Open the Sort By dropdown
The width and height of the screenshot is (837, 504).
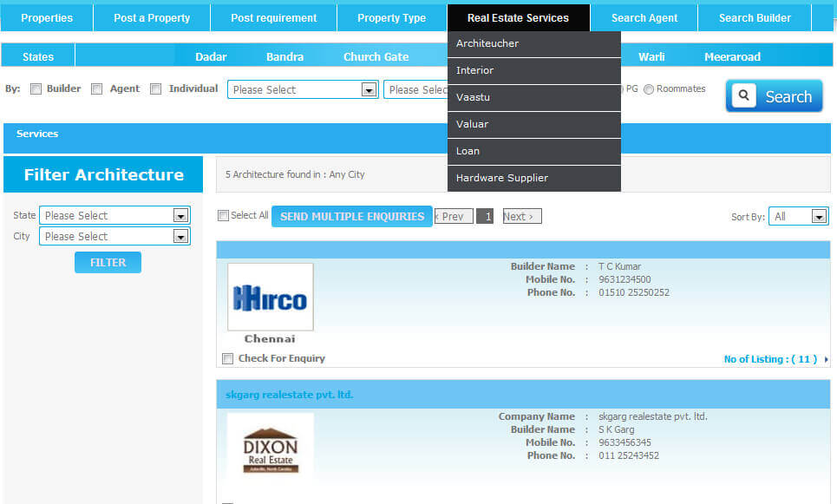click(798, 217)
